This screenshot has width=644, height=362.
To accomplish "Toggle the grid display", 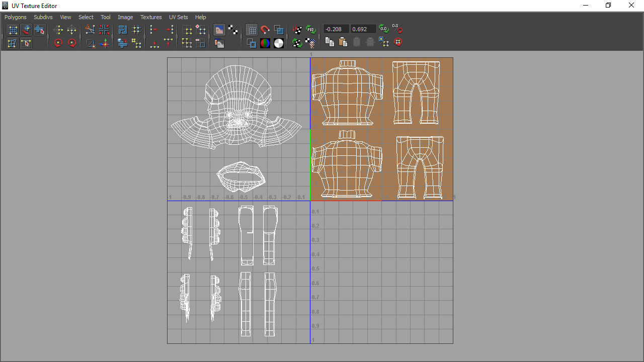I will pos(252,29).
